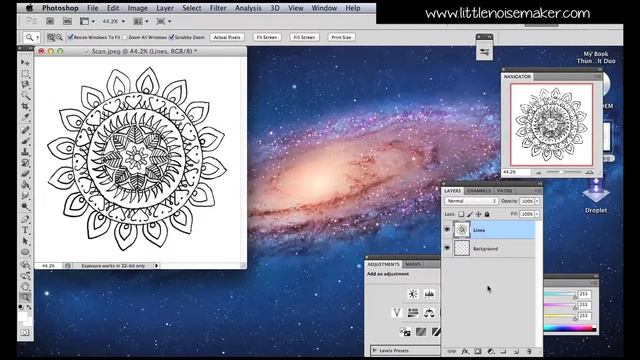Expand the Levels Presets list
Screen dimensions: 640x360
[x=375, y=350]
